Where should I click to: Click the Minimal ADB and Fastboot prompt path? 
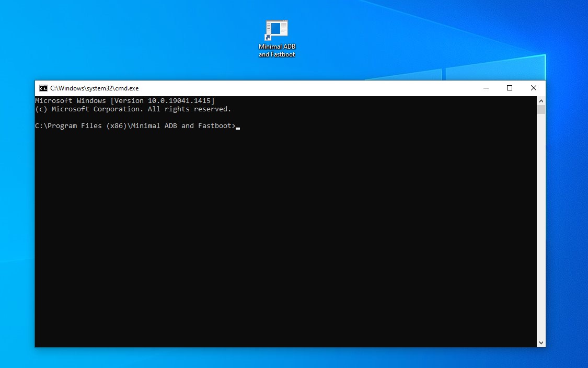(135, 125)
